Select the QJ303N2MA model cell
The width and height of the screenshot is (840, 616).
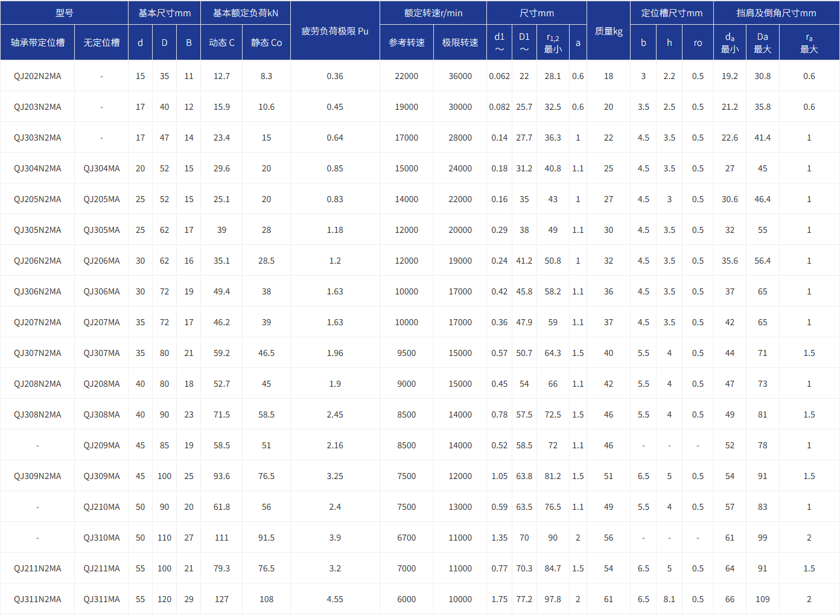click(x=37, y=138)
